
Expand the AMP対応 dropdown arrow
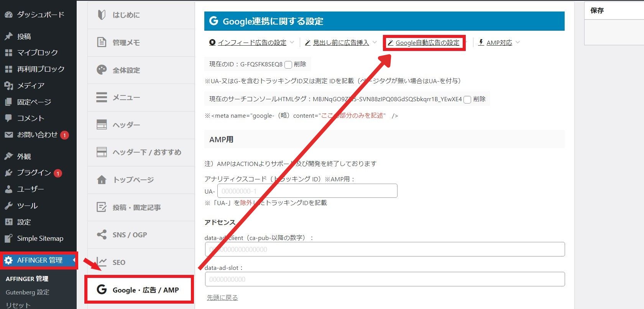[518, 42]
